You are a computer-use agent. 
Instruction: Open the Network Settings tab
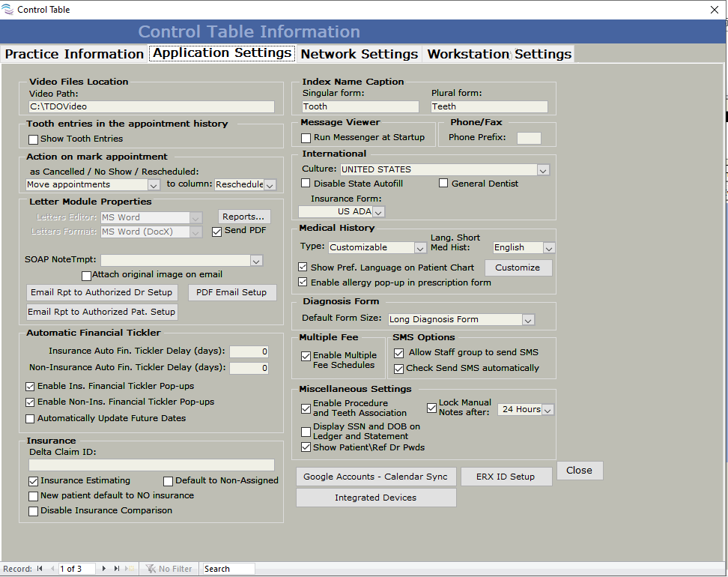359,54
